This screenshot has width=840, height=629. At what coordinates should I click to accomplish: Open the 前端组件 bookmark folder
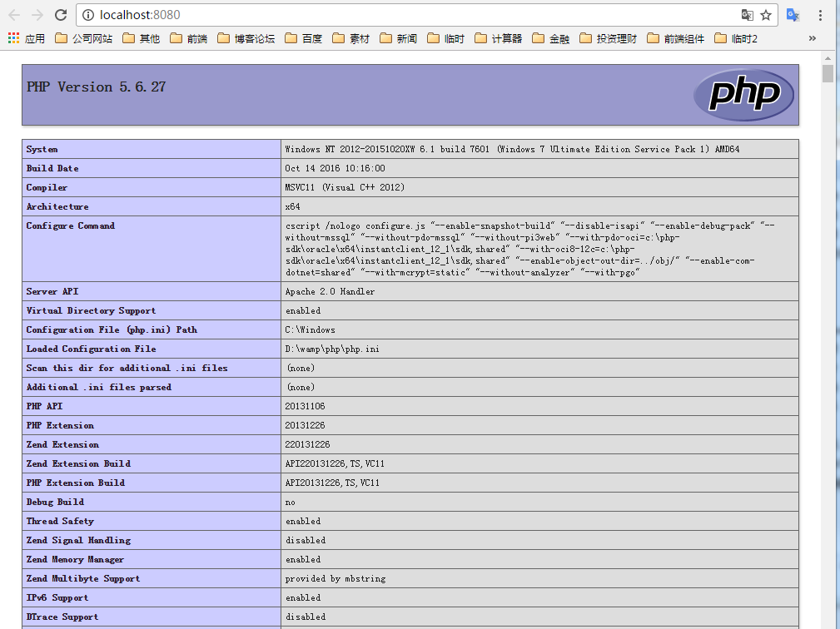(676, 38)
